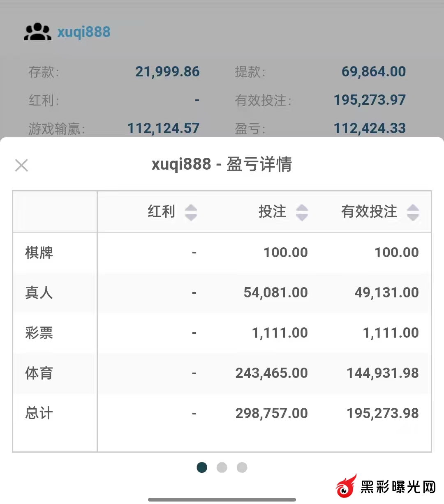Click the 红利 column header label
This screenshot has height=504, width=444.
161,212
